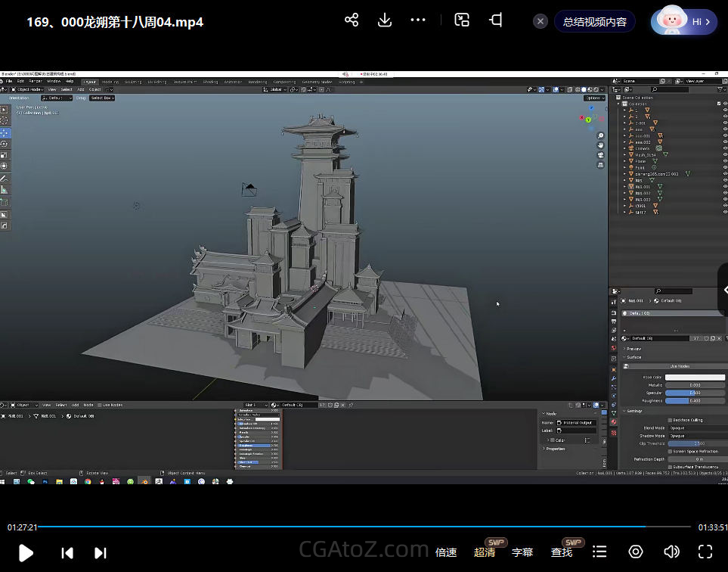The image size is (728, 572).
Task: Enable the Backface Culling checkbox
Action: pos(670,420)
